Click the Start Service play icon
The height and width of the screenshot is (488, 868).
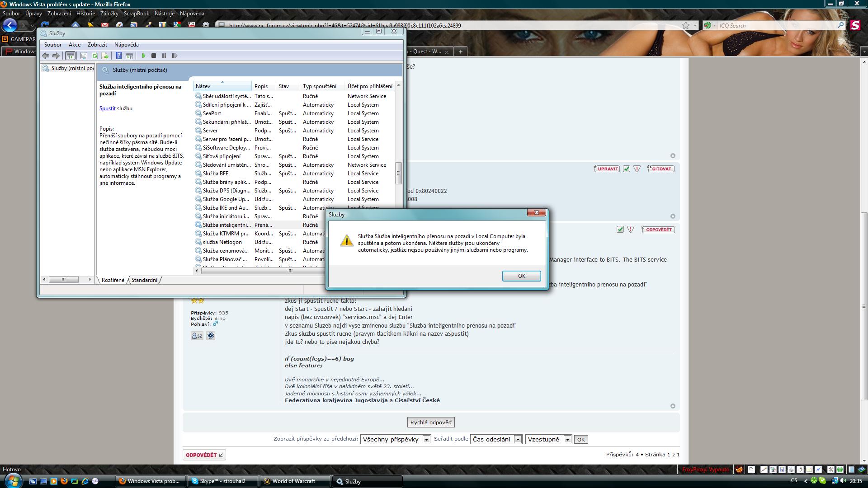pyautogui.click(x=144, y=56)
